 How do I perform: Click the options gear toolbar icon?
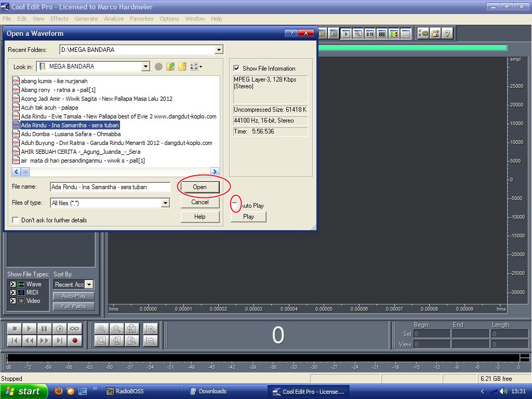coord(423,33)
